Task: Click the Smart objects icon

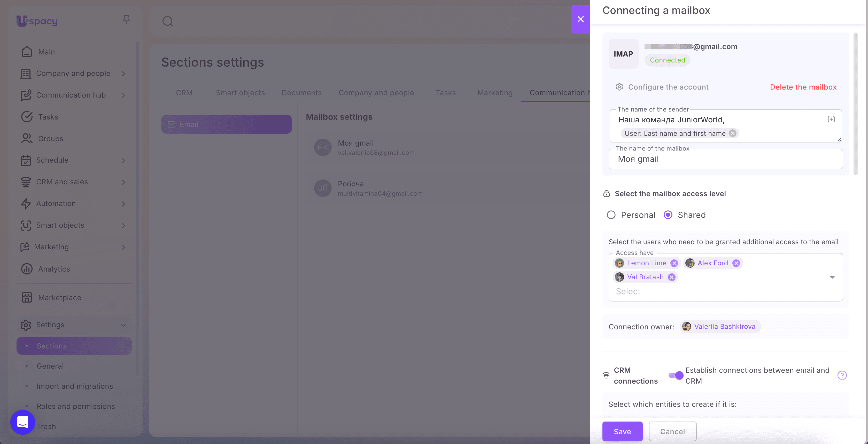Action: pos(26,225)
